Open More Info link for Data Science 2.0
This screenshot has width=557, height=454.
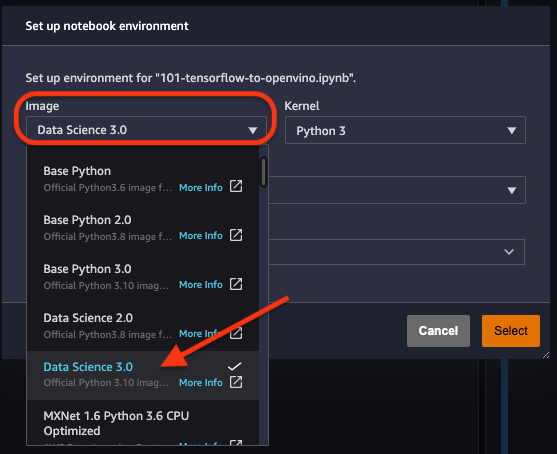coord(201,334)
